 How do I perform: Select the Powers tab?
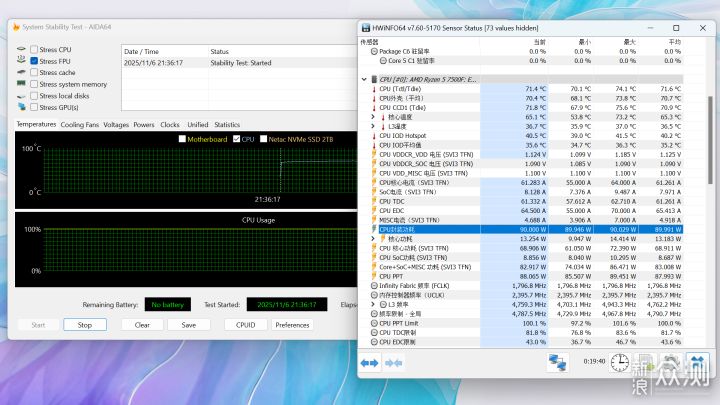144,124
